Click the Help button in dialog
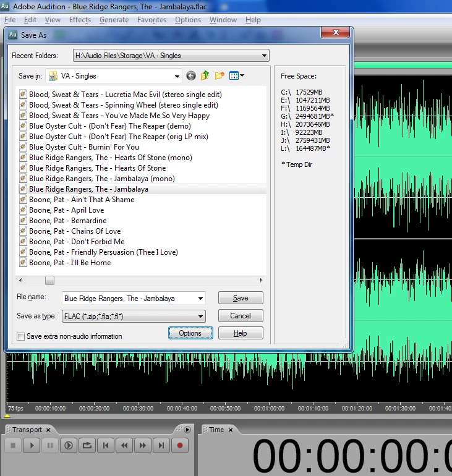 [x=241, y=333]
